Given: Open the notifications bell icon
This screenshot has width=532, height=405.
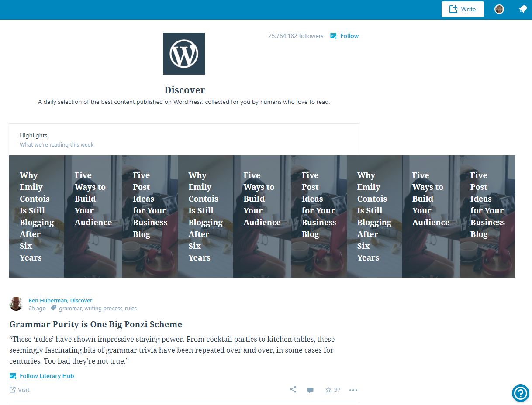Looking at the screenshot, I should (x=522, y=9).
